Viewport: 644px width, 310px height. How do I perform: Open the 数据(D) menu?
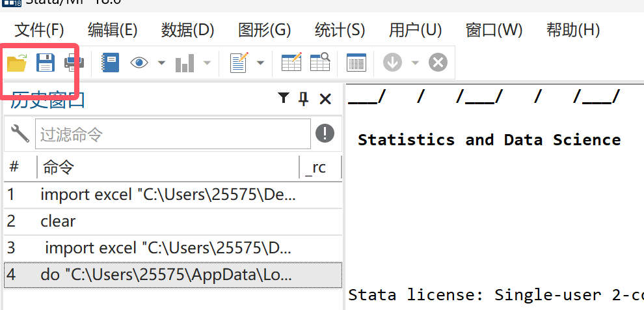(x=187, y=30)
